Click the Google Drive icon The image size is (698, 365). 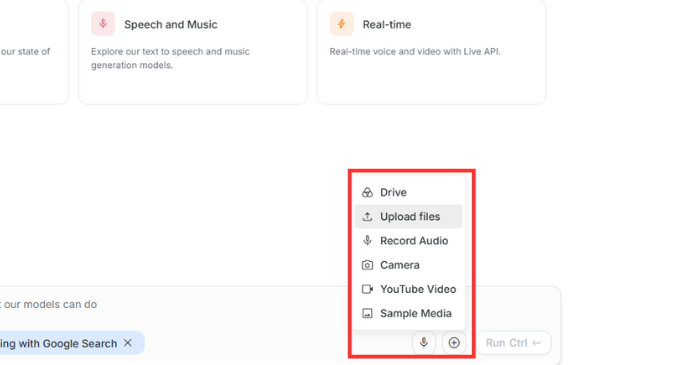pyautogui.click(x=367, y=192)
